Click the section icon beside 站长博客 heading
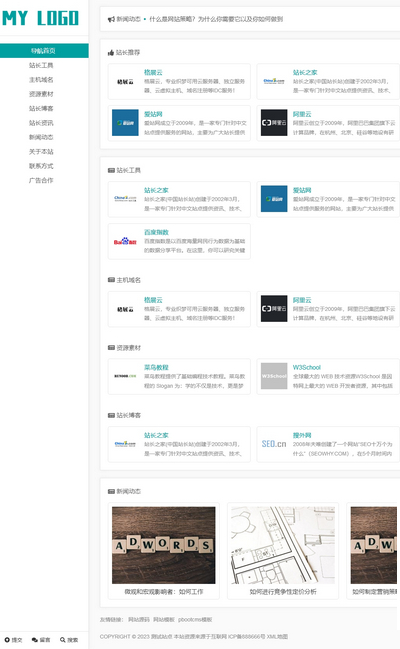Viewport: 400px width, 649px height. pyautogui.click(x=111, y=415)
